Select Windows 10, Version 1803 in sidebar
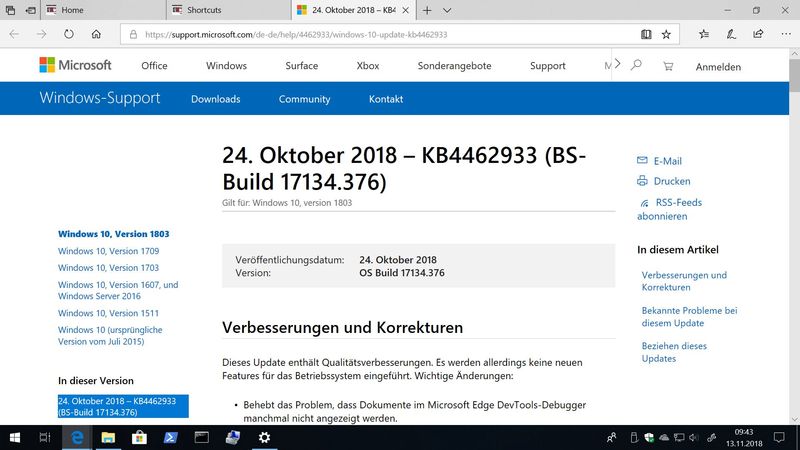The image size is (800, 450). click(x=113, y=234)
